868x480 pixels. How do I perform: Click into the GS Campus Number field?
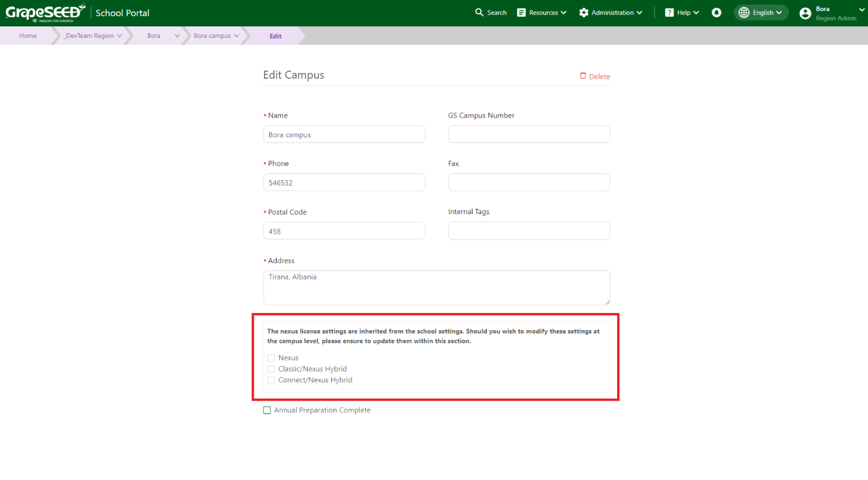pyautogui.click(x=529, y=134)
